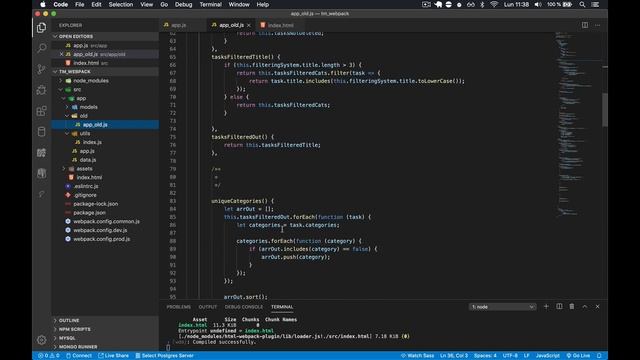Open the volume menu bar icon
The image size is (640, 360).
coord(538,4)
